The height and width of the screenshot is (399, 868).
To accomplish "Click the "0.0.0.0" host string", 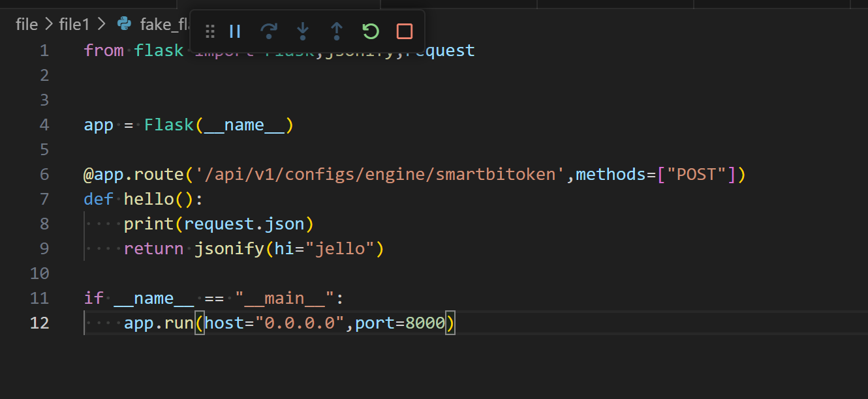I will [x=300, y=323].
